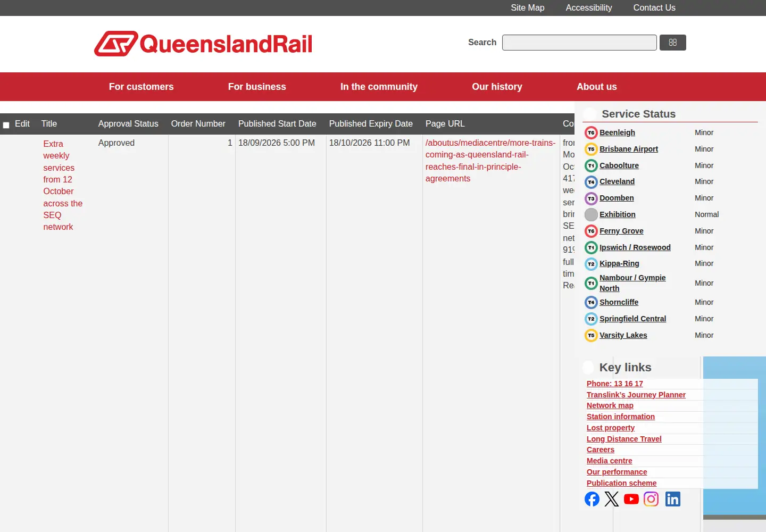Viewport: 766px width, 532px height.
Task: Open the Facebook social icon
Action: [592, 499]
